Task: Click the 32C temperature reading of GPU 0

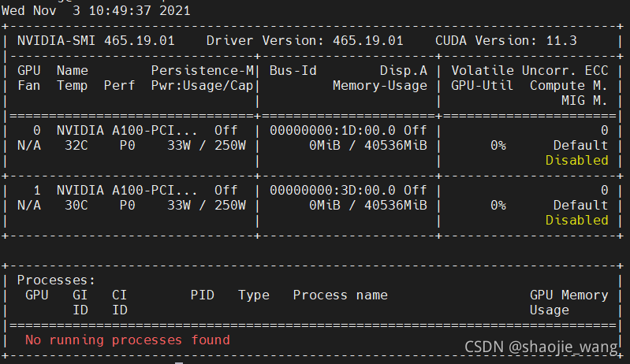Action: (76, 145)
